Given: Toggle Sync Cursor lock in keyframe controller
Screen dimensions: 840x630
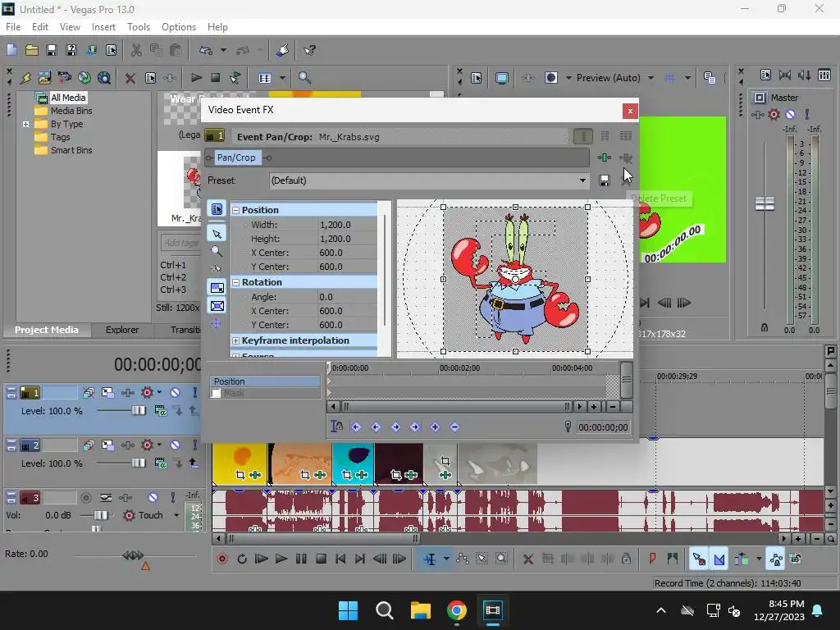Looking at the screenshot, I should coord(337,427).
